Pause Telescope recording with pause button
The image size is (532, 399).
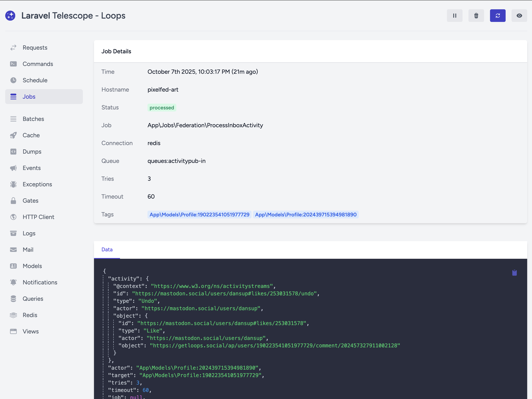click(454, 16)
